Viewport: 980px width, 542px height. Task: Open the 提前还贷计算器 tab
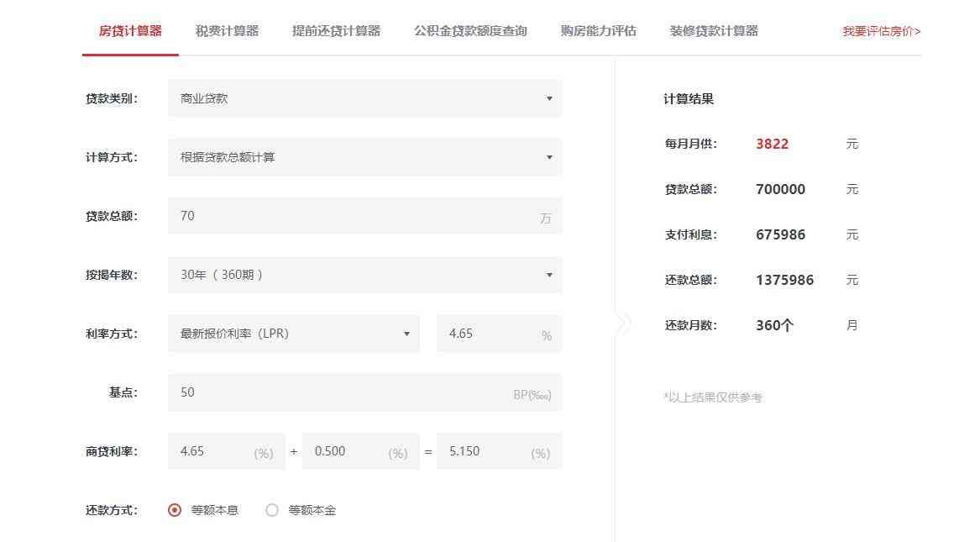coord(336,31)
